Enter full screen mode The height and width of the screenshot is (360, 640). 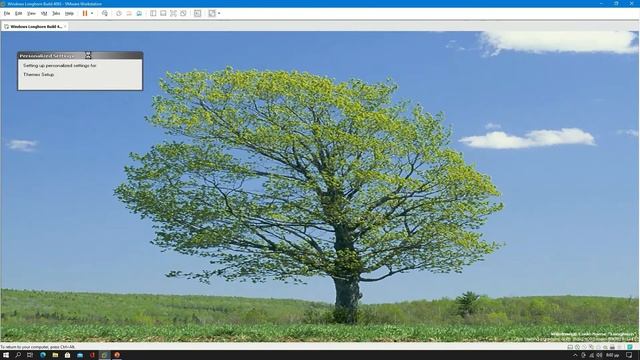pyautogui.click(x=173, y=13)
